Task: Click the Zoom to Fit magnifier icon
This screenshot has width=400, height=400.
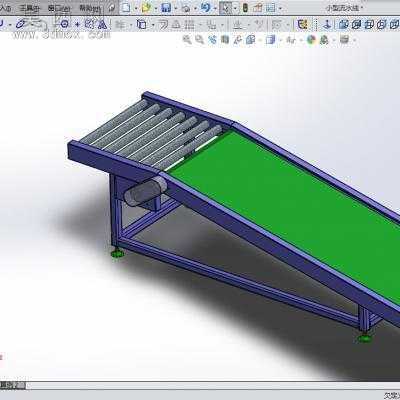Action: pyautogui.click(x=187, y=40)
